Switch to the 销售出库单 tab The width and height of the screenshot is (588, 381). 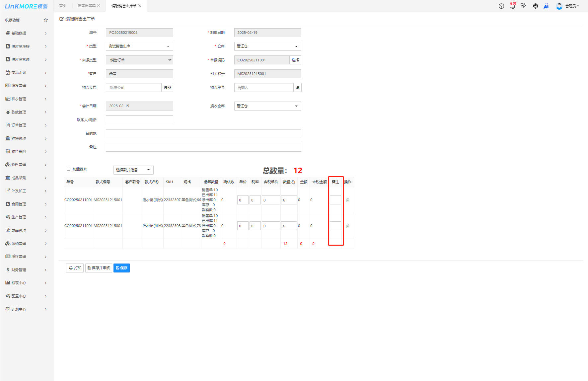click(x=87, y=6)
